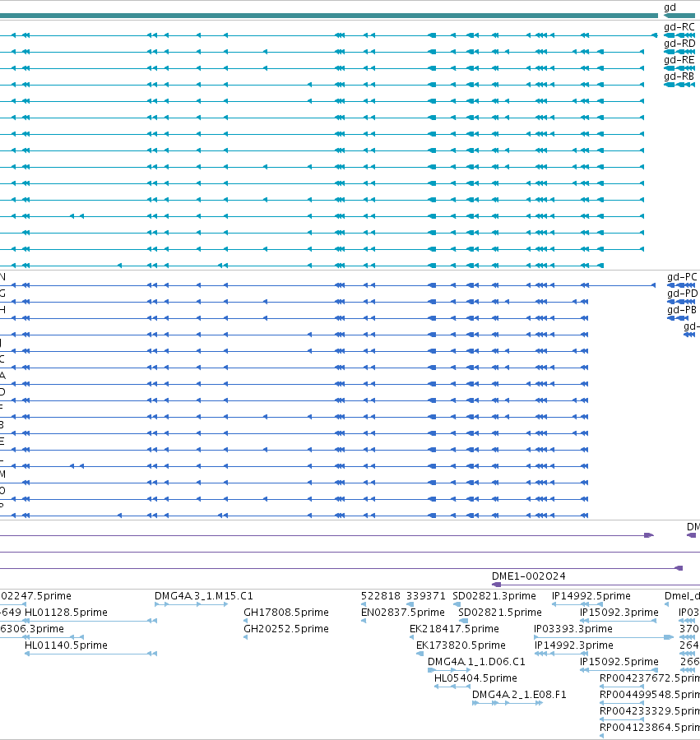Select the GH20252.5prime EST label
The width and height of the screenshot is (700, 740).
pyautogui.click(x=286, y=629)
